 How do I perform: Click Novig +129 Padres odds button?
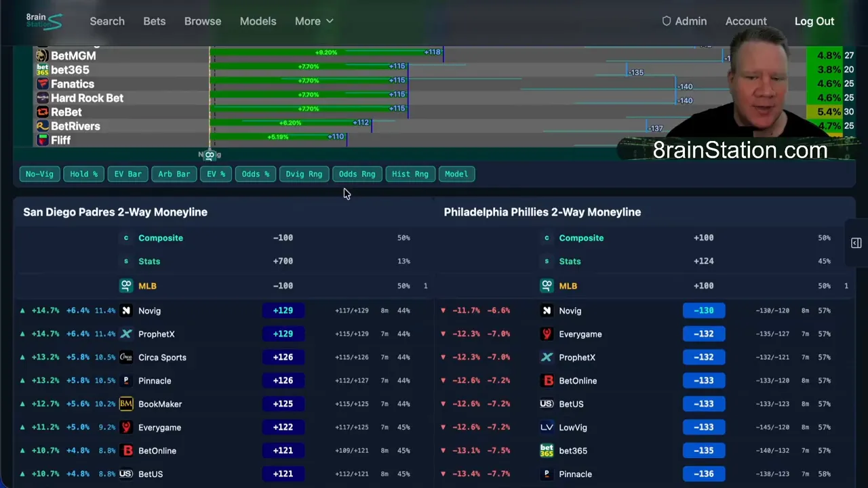(x=283, y=310)
